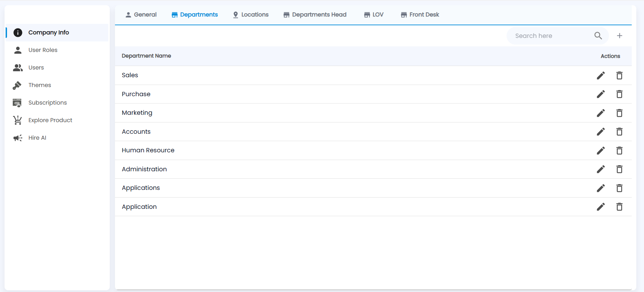Click the Actions column header
The width and height of the screenshot is (644, 292).
pos(610,56)
